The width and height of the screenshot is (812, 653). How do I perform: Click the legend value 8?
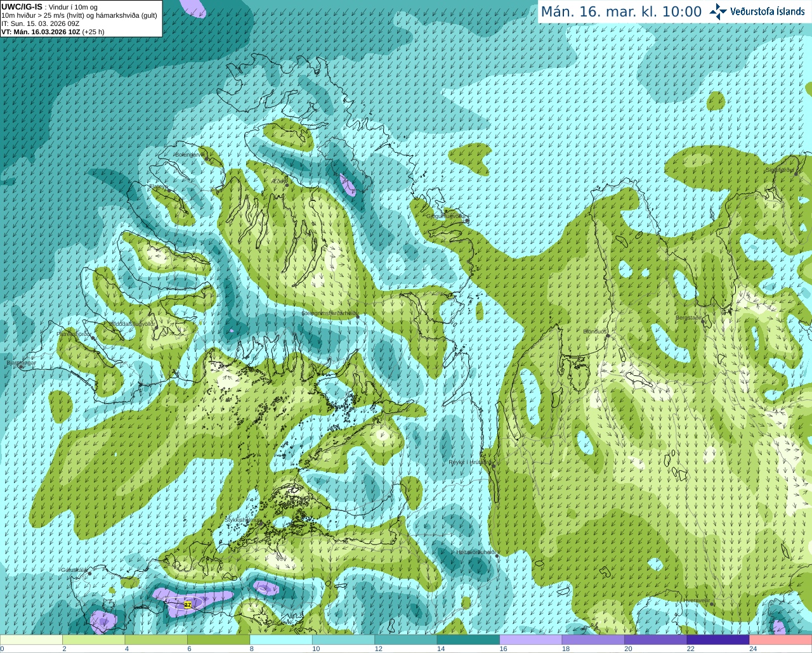point(252,649)
